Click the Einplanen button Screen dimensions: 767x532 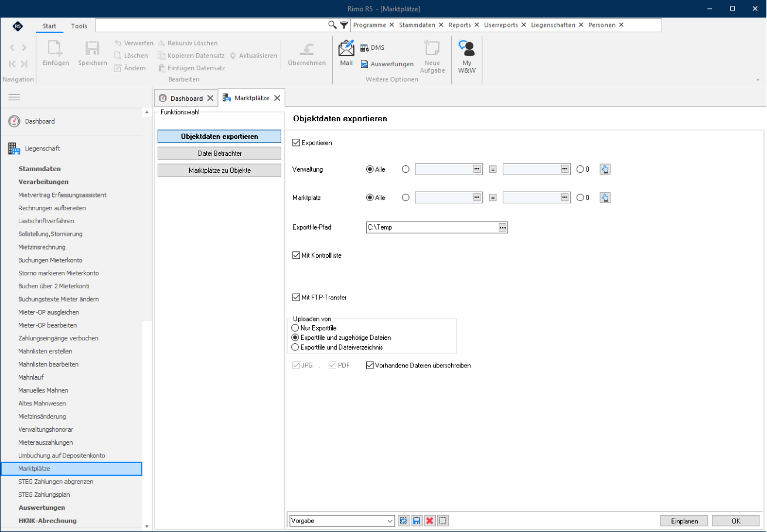684,521
